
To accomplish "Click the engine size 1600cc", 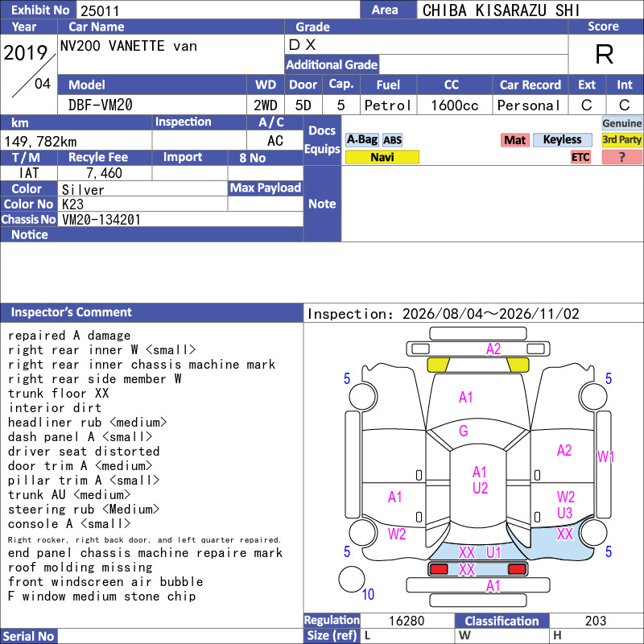I will [x=454, y=105].
